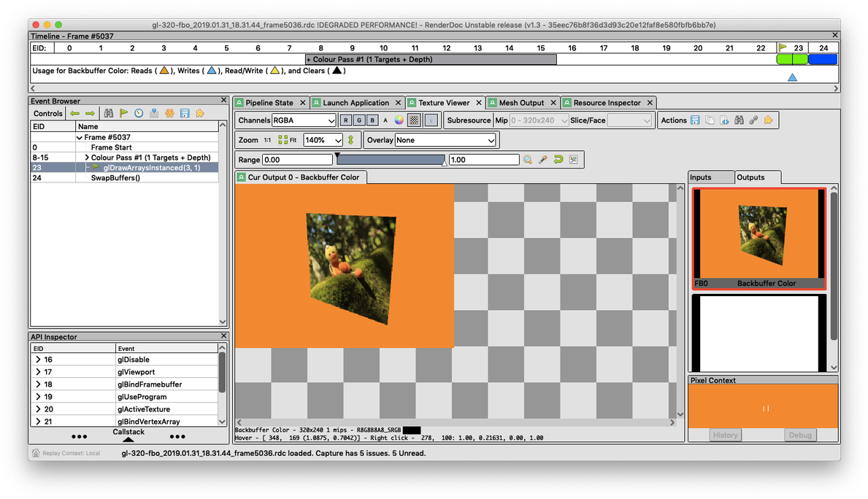Open the texture list page icon in Actions

coord(724,120)
